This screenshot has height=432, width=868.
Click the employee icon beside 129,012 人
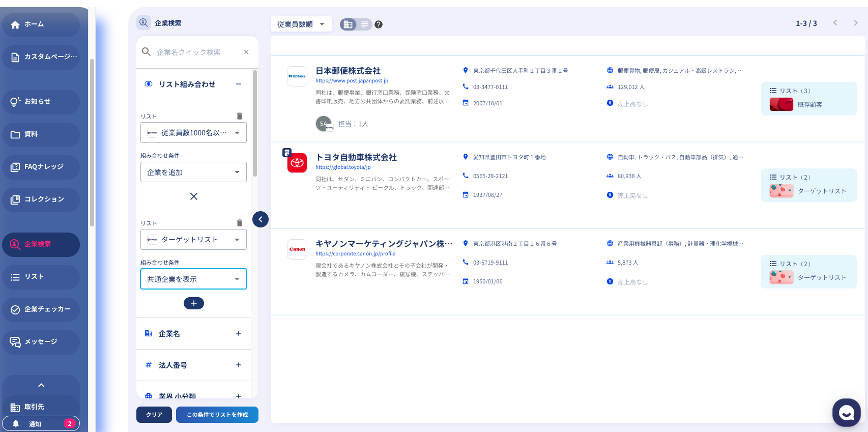coord(610,87)
